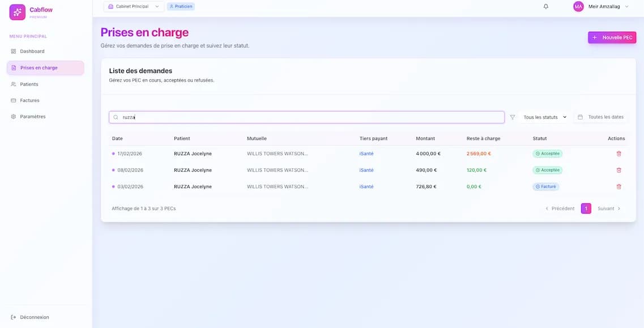Click the Patient column header
644x328 pixels.
tap(182, 139)
